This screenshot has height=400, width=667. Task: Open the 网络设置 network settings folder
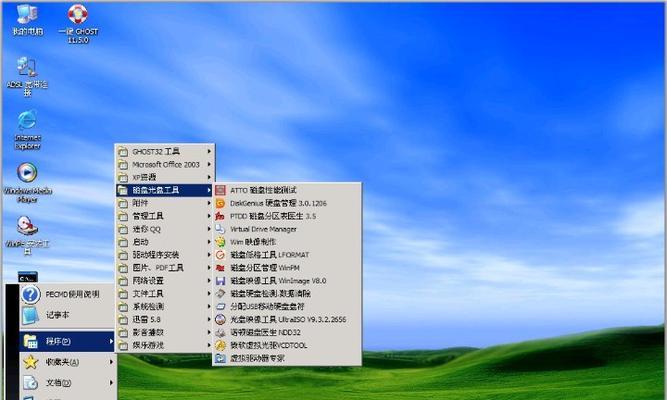pyautogui.click(x=164, y=281)
